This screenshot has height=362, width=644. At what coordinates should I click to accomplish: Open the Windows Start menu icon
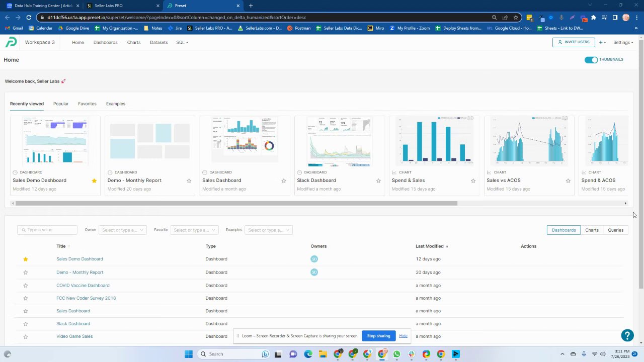(188, 354)
